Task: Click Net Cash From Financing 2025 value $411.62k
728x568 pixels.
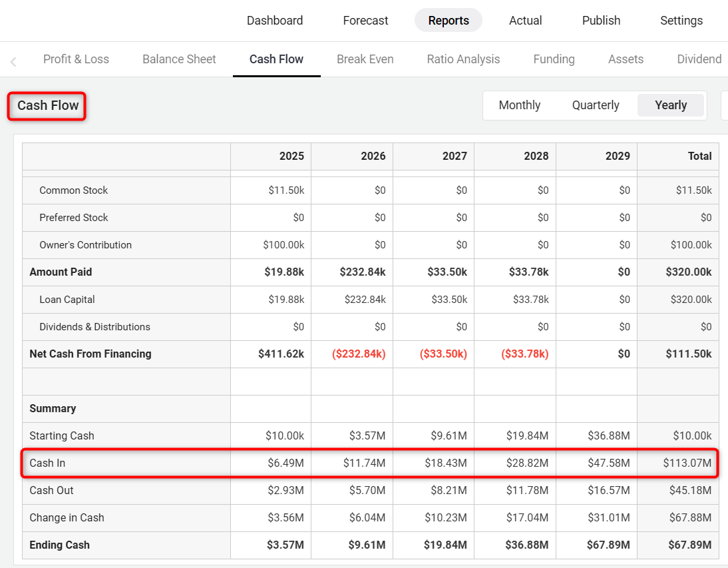Action: coord(281,354)
